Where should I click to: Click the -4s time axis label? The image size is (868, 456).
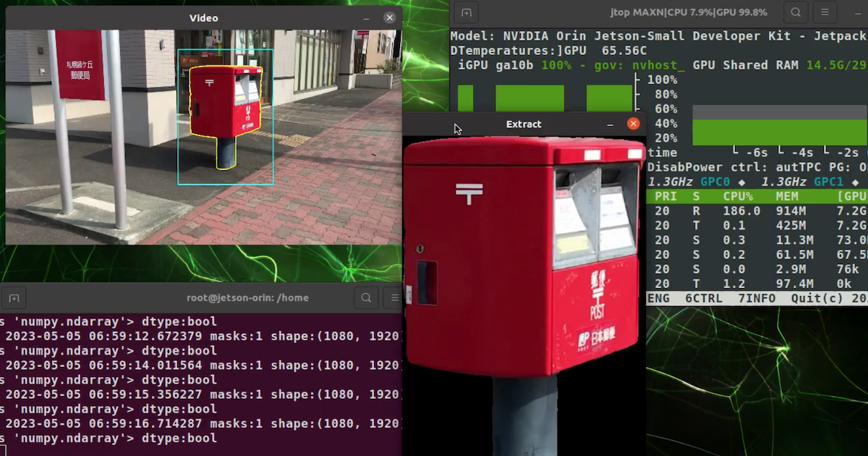(802, 153)
